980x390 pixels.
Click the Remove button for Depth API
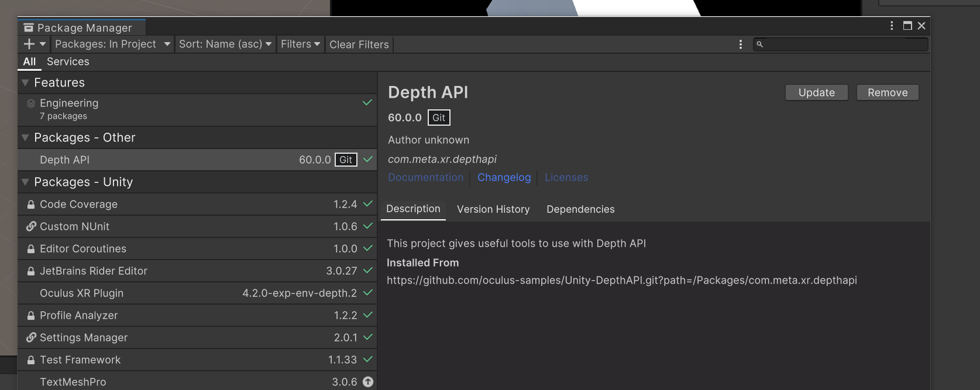pos(888,92)
